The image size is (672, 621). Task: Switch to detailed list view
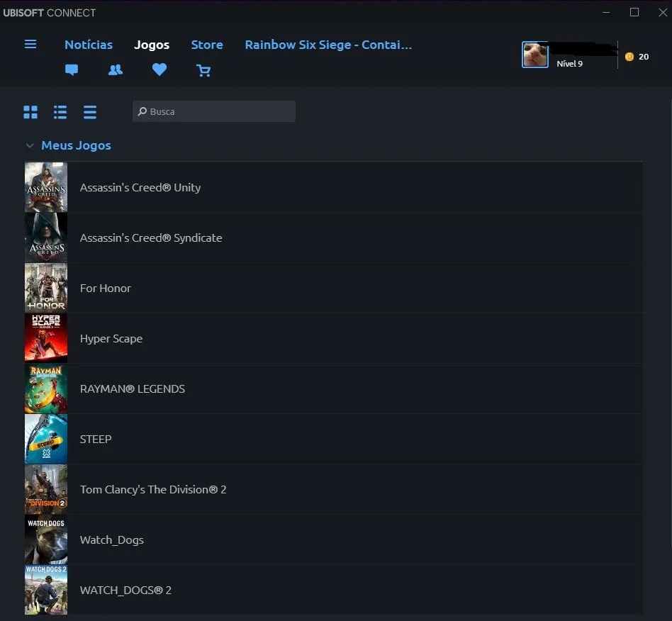[60, 112]
